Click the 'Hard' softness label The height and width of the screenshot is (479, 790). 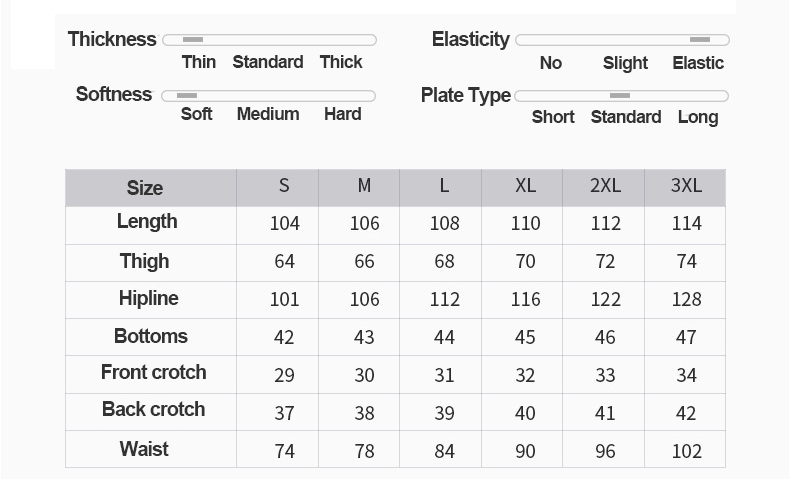click(342, 114)
